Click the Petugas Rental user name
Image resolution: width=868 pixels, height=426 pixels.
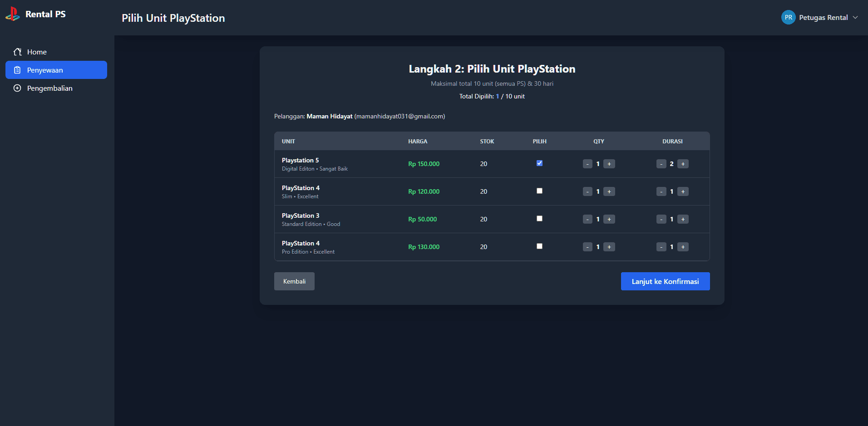click(823, 17)
